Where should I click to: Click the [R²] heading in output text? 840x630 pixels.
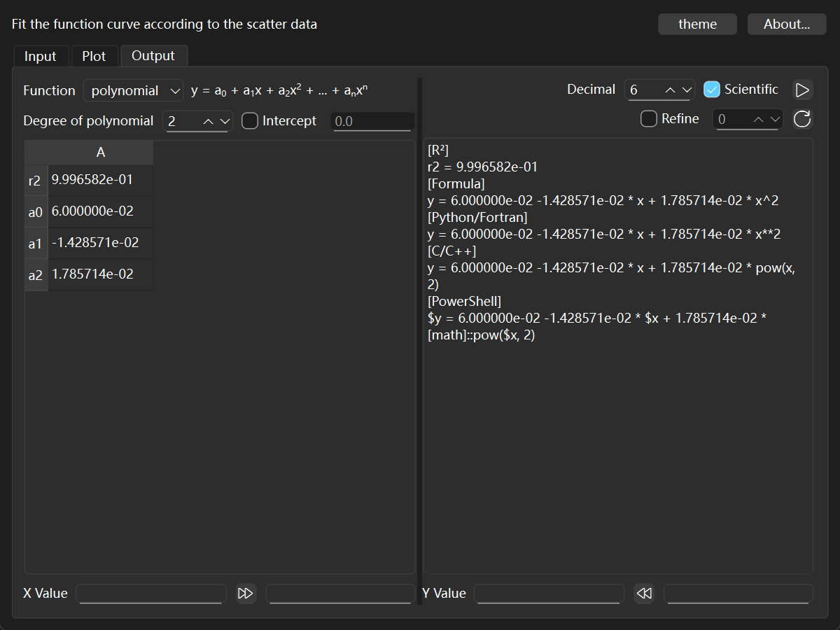(x=437, y=150)
